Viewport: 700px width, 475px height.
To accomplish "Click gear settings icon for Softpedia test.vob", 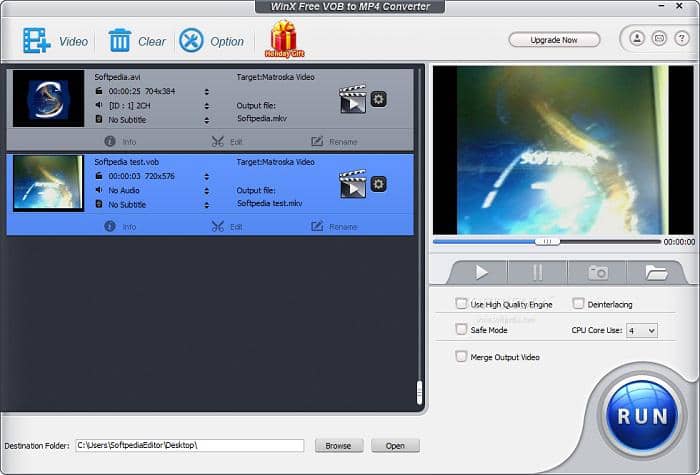I will coord(378,184).
